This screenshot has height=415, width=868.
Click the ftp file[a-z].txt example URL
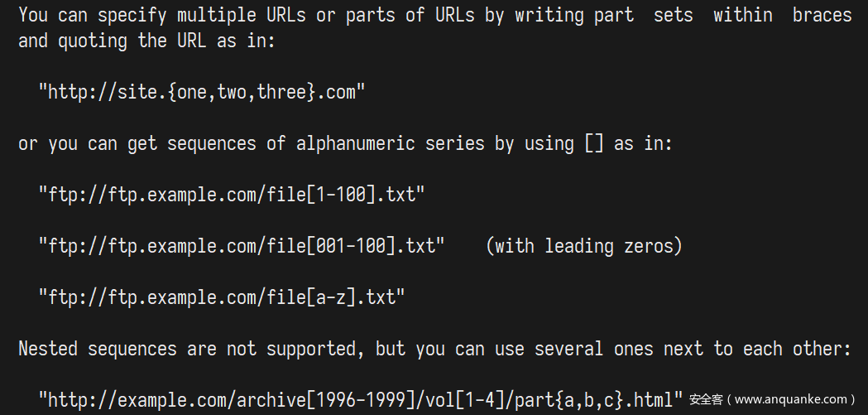pos(222,297)
